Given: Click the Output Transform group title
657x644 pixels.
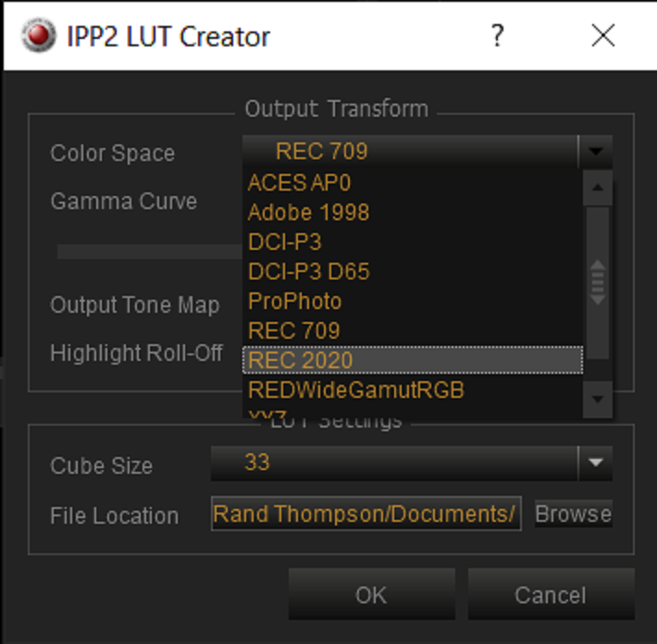Looking at the screenshot, I should [x=337, y=109].
